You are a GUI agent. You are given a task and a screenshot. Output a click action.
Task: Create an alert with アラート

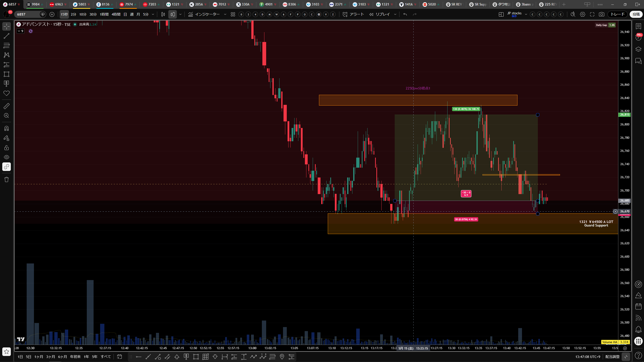point(353,14)
